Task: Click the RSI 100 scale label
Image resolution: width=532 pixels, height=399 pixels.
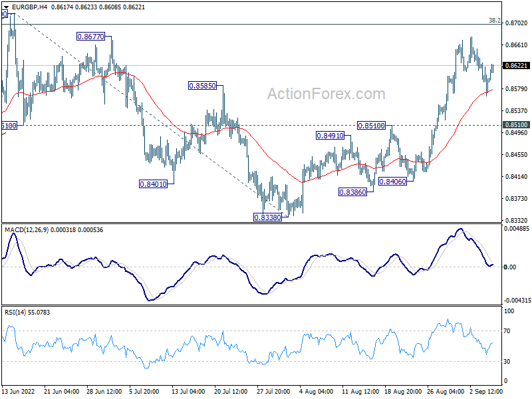Action: [x=509, y=311]
